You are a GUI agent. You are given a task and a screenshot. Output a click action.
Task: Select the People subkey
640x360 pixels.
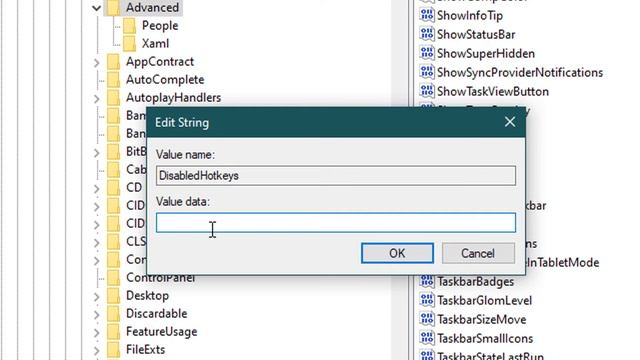160,26
